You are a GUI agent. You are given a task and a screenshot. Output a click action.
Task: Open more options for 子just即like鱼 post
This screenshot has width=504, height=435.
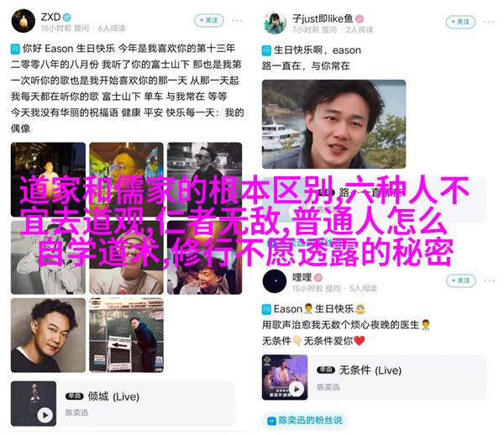pyautogui.click(x=489, y=22)
